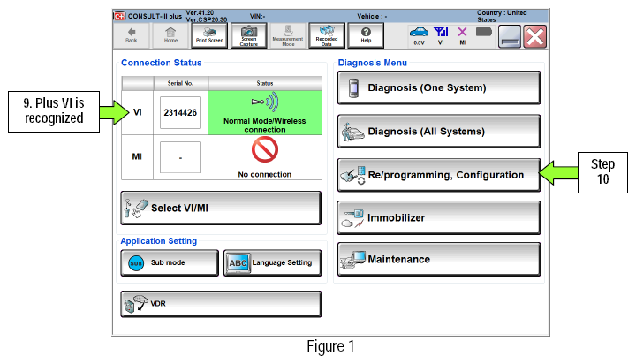The height and width of the screenshot is (364, 636).
Task: Open Recorded Data
Action: point(327,35)
